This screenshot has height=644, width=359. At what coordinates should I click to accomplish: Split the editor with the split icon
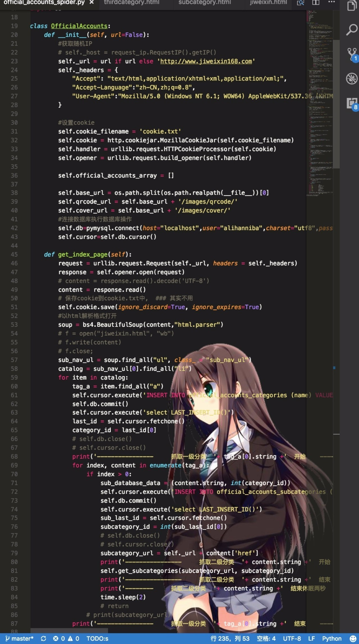coord(316,3)
